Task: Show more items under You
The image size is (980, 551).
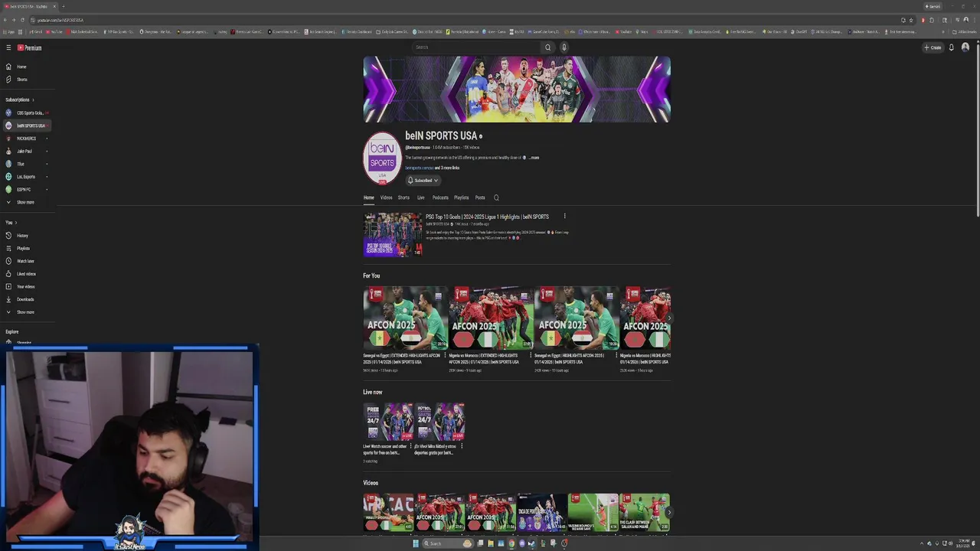Action: (25, 312)
